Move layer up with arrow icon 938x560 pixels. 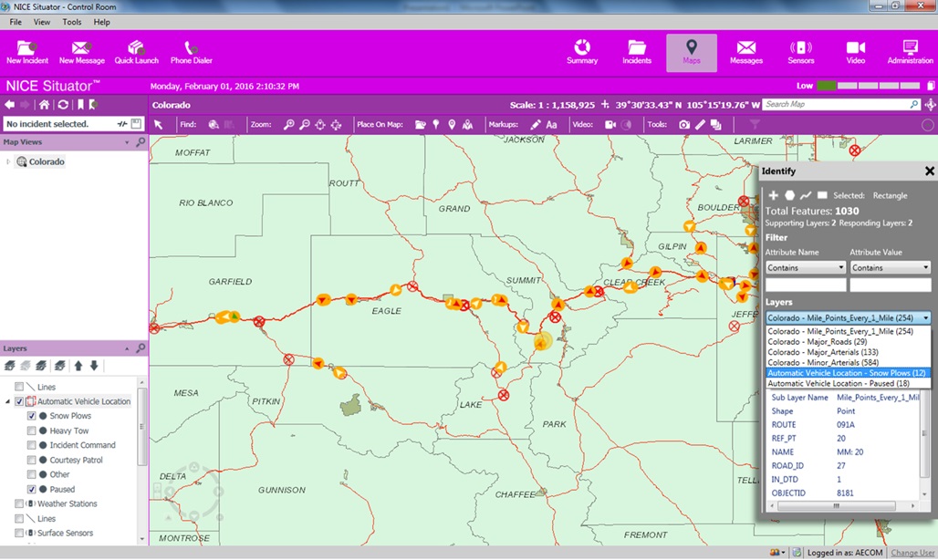[78, 366]
